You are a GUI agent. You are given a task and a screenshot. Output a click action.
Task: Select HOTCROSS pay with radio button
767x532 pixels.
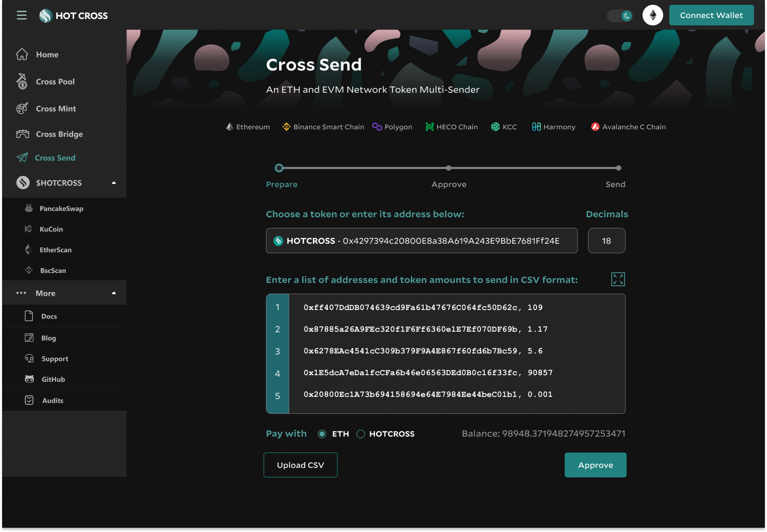361,434
